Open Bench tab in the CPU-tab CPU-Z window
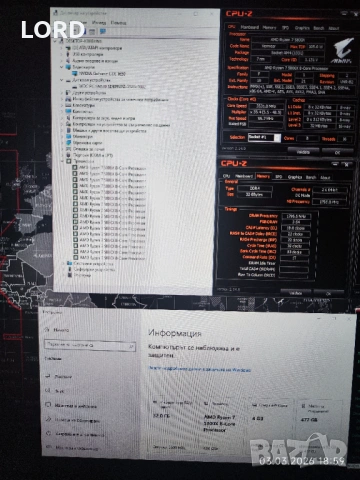Screen dimensions: 360x480 (x=319, y=28)
